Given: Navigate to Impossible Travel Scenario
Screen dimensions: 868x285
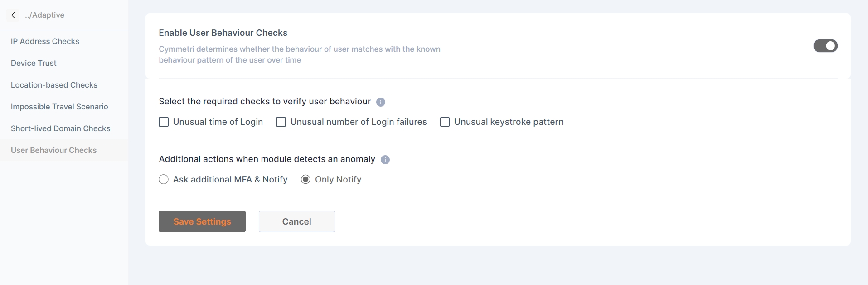Looking at the screenshot, I should (x=59, y=107).
